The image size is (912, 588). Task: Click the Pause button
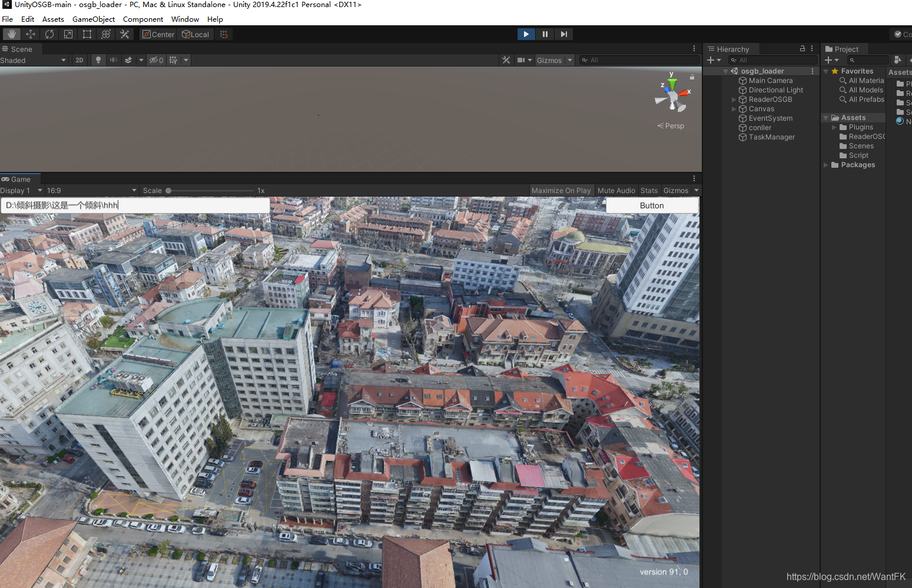(x=545, y=34)
